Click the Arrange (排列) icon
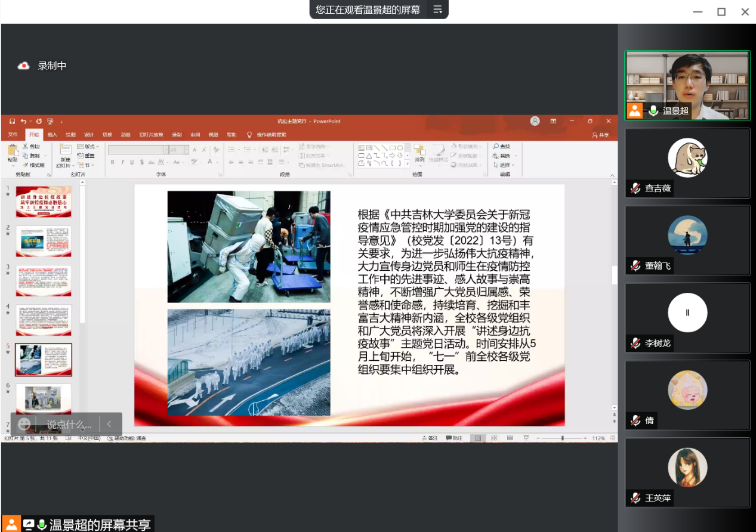The height and width of the screenshot is (532, 756). pyautogui.click(x=419, y=151)
